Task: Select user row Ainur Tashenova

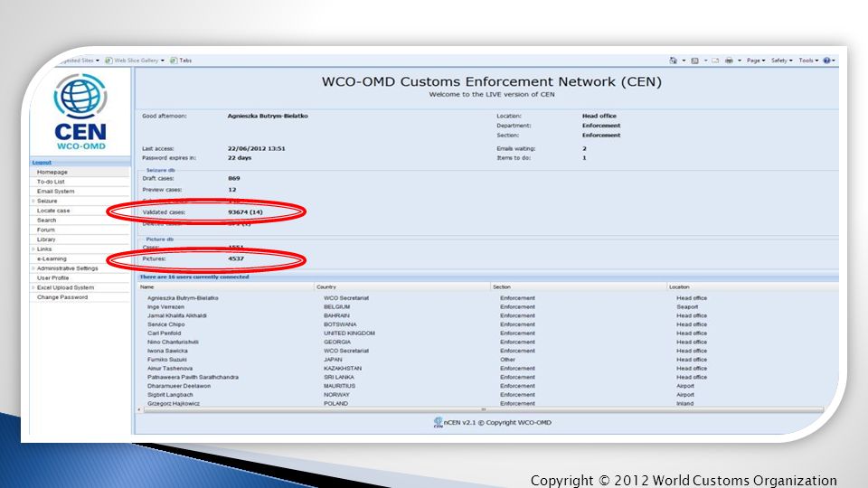Action: (x=170, y=369)
